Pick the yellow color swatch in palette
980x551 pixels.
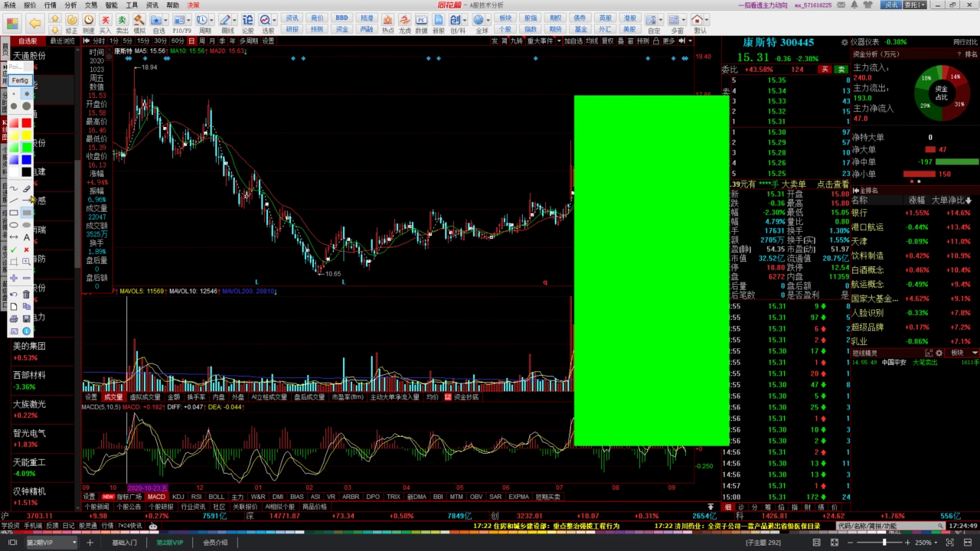pyautogui.click(x=26, y=135)
